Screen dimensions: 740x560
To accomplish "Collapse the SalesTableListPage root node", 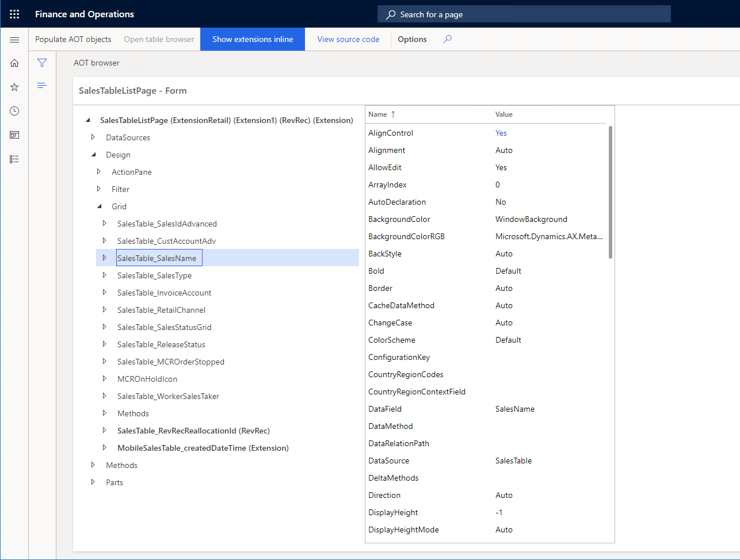I will pyautogui.click(x=88, y=120).
